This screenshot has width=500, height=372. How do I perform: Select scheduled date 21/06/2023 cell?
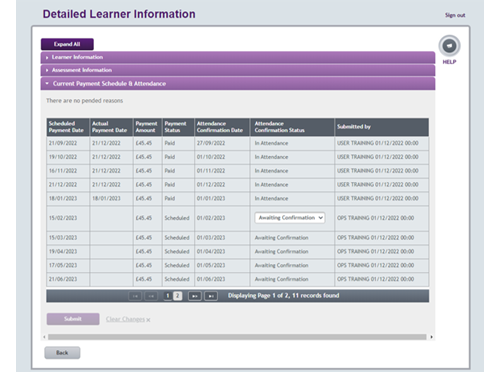[68, 279]
